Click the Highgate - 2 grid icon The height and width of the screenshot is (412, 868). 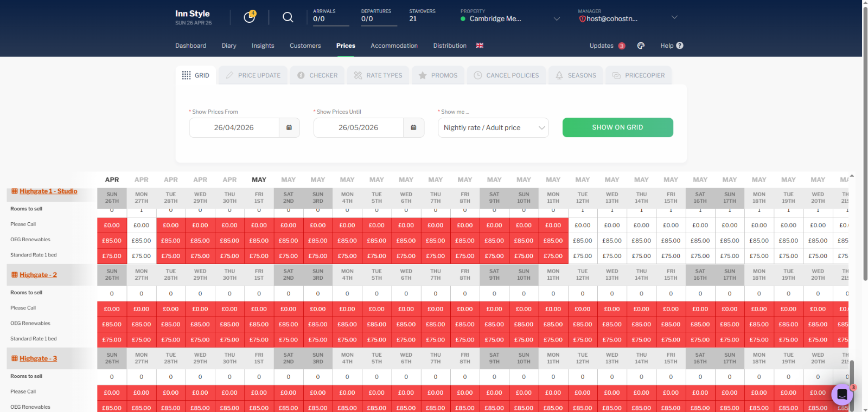15,275
